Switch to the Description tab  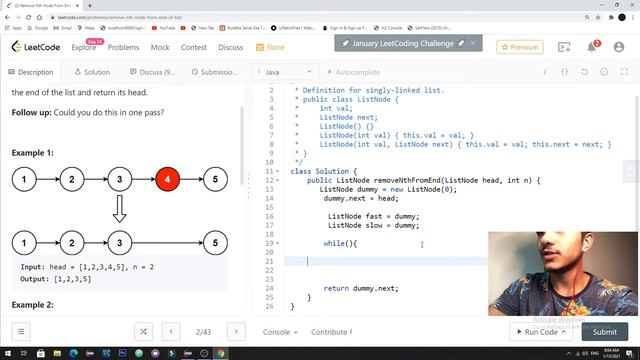pyautogui.click(x=31, y=72)
